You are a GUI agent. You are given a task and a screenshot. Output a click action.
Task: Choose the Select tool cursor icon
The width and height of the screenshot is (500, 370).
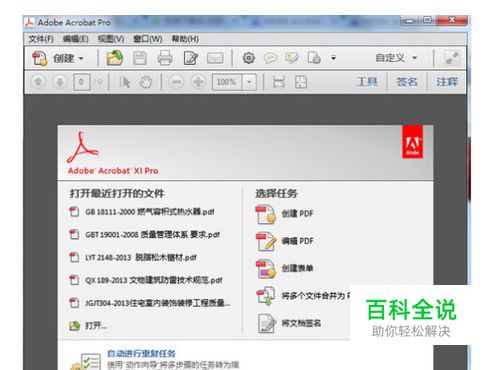point(124,82)
